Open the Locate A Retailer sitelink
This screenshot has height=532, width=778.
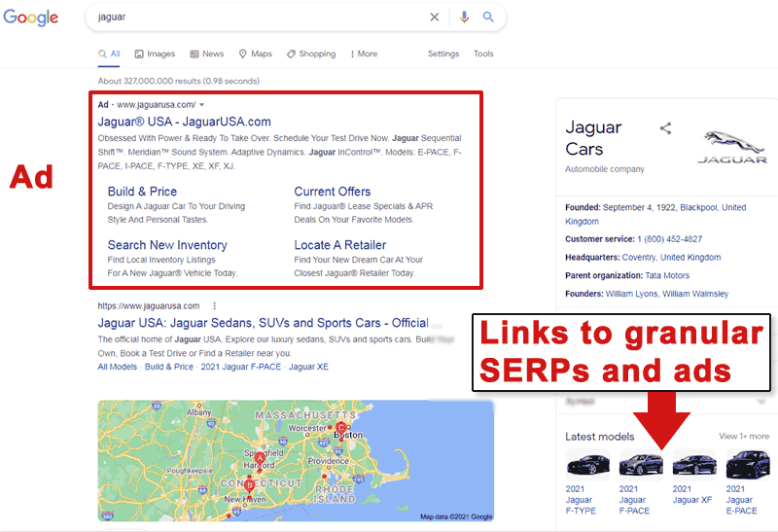click(x=339, y=245)
